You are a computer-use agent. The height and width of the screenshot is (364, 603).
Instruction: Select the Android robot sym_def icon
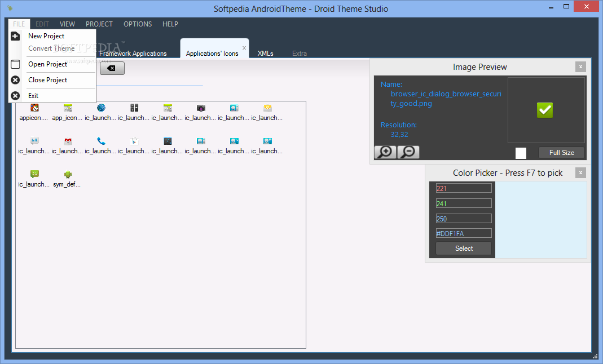[68, 174]
